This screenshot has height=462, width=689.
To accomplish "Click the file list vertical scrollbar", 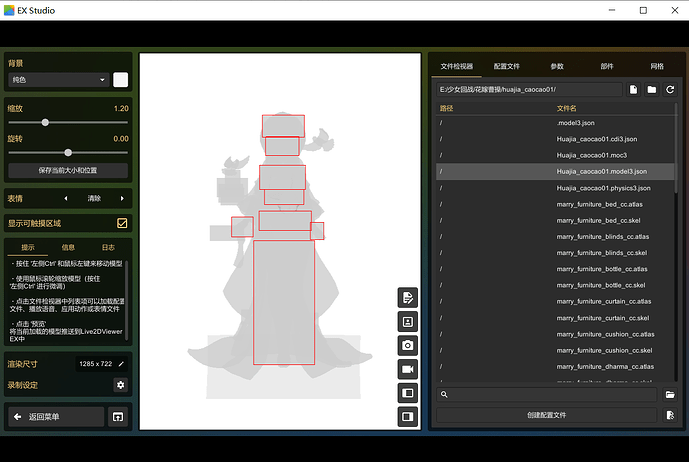I will coord(676,149).
